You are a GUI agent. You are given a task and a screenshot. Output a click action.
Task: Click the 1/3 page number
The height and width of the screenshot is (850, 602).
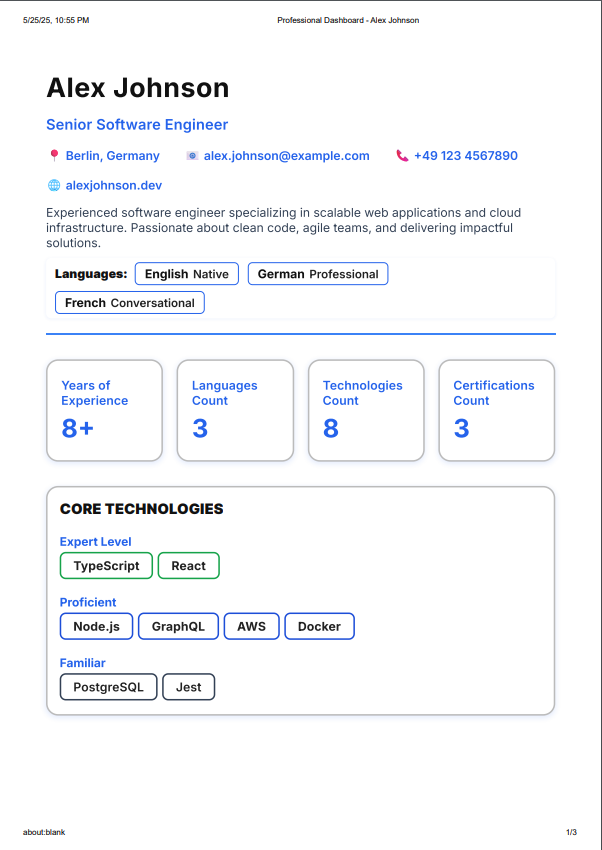click(x=572, y=832)
